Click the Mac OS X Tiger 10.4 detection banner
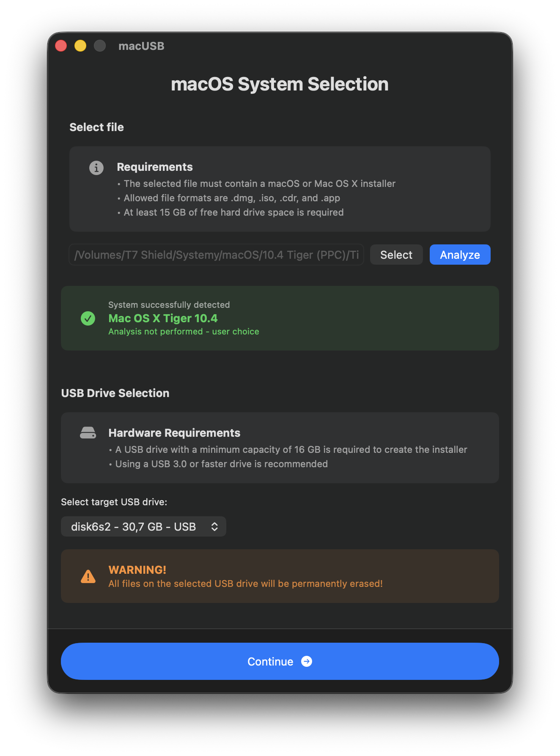The height and width of the screenshot is (756, 560). pyautogui.click(x=280, y=318)
